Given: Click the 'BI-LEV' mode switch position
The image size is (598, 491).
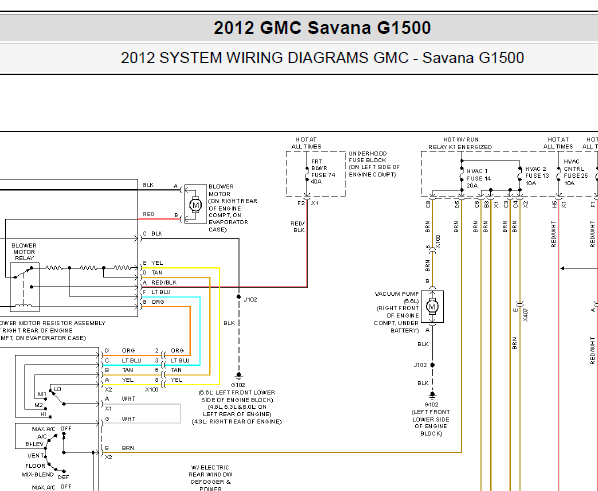Looking at the screenshot, I should click(35, 444).
